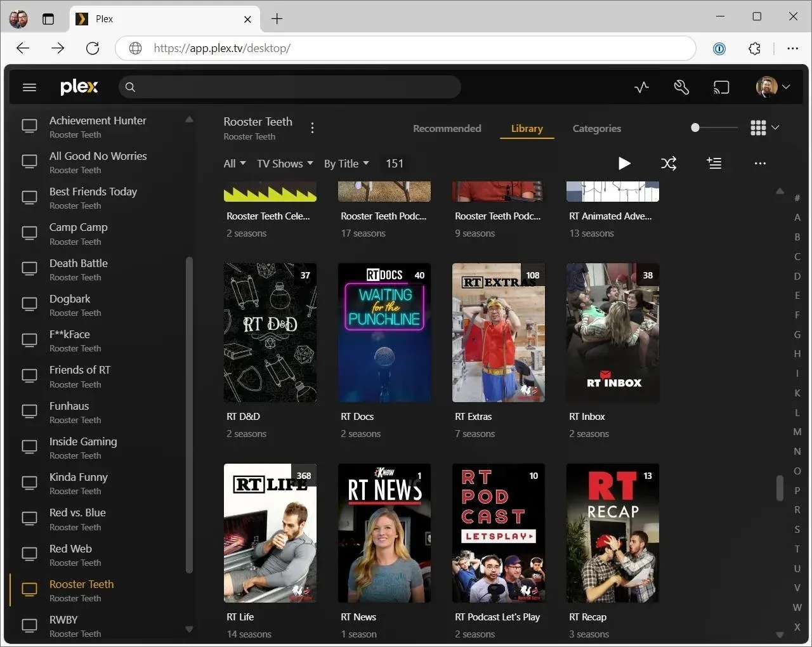Click the Add to playlist icon

tap(714, 164)
